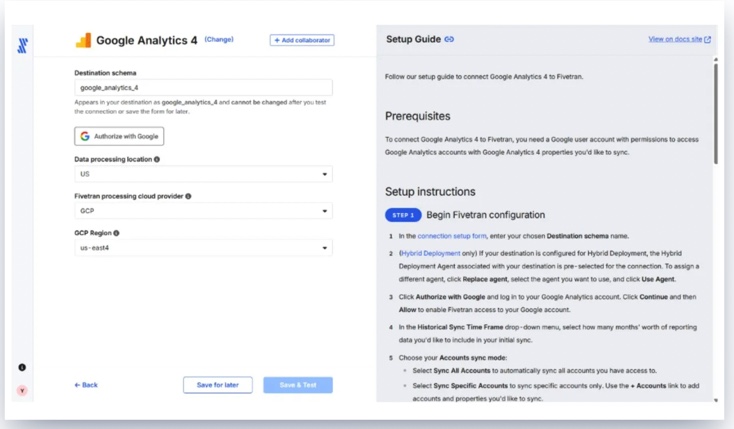Image resolution: width=734 pixels, height=429 pixels.
Task: Click the Destination schema label
Action: click(x=105, y=73)
